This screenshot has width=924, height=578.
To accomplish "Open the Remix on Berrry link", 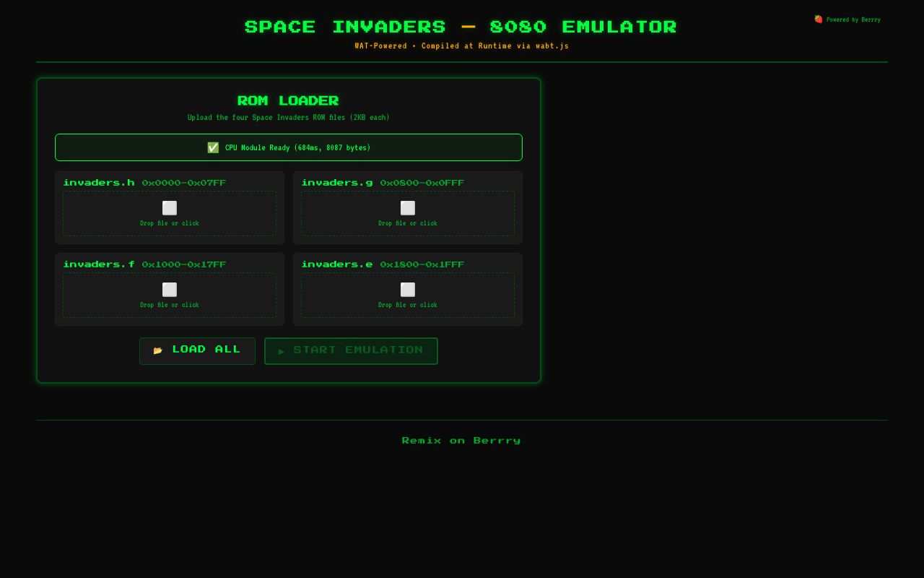I will pos(461,440).
